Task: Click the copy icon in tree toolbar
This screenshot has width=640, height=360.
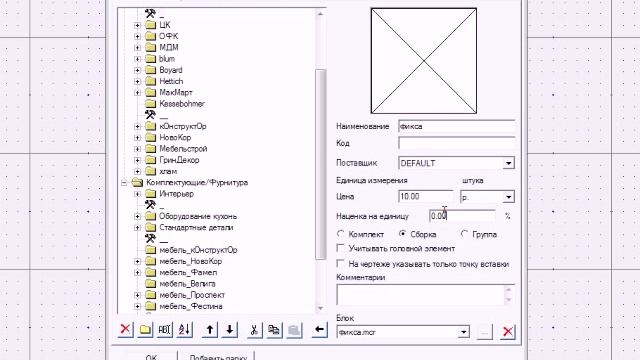Action: pyautogui.click(x=274, y=329)
